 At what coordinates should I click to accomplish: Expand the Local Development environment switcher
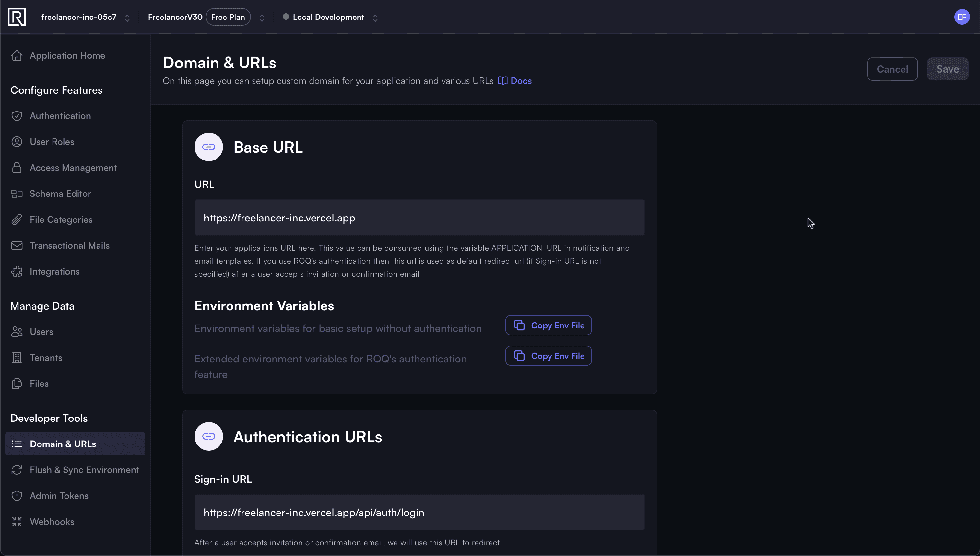pyautogui.click(x=375, y=18)
